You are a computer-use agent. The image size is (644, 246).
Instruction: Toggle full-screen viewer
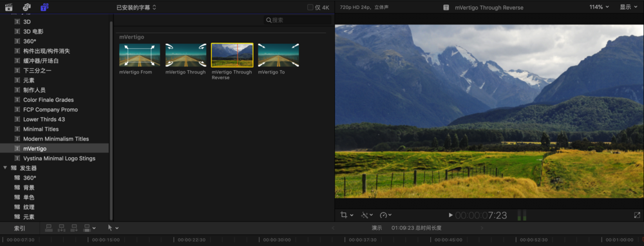637,215
